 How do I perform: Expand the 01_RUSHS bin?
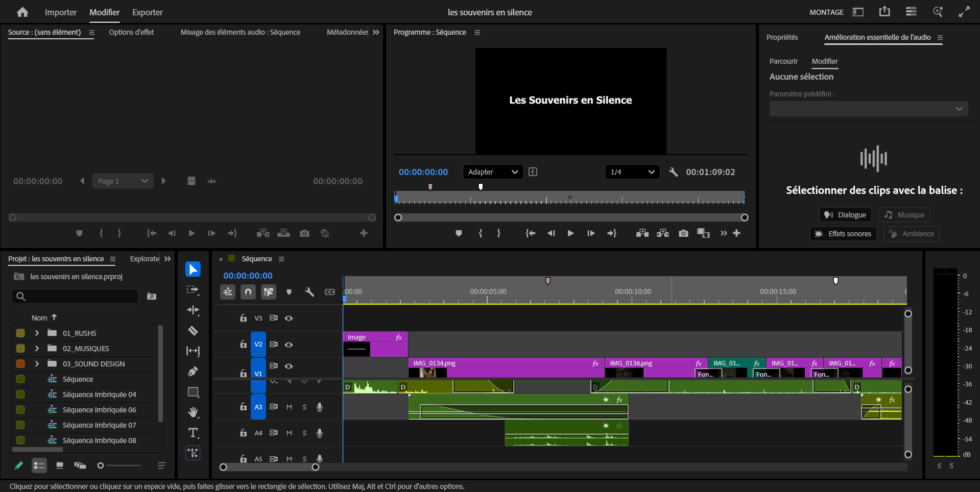37,333
